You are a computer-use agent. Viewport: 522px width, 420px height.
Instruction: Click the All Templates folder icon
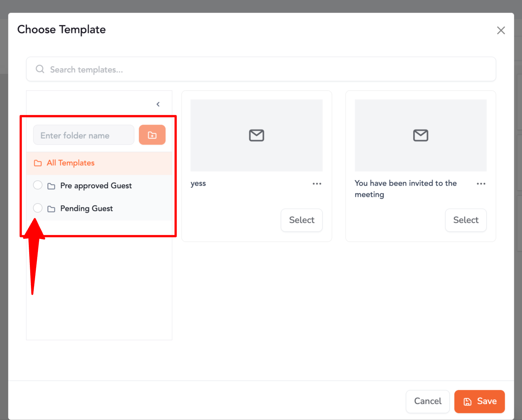pyautogui.click(x=38, y=163)
